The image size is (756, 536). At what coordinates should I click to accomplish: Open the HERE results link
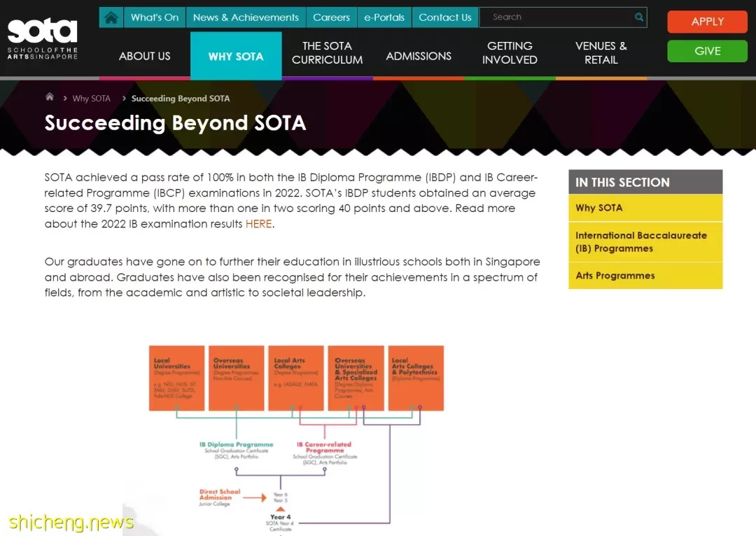259,224
